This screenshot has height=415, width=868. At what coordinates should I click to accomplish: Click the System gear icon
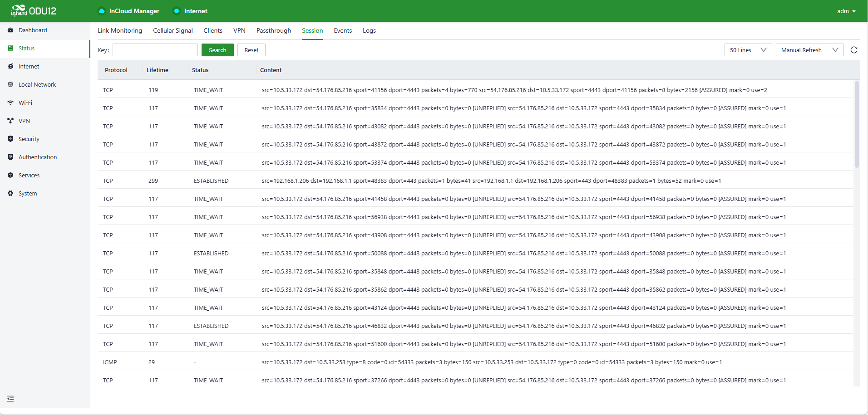tap(10, 194)
